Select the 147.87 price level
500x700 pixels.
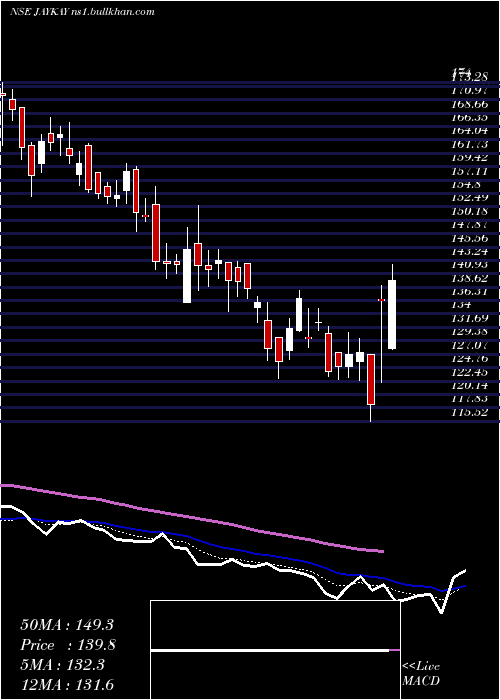pos(470,225)
